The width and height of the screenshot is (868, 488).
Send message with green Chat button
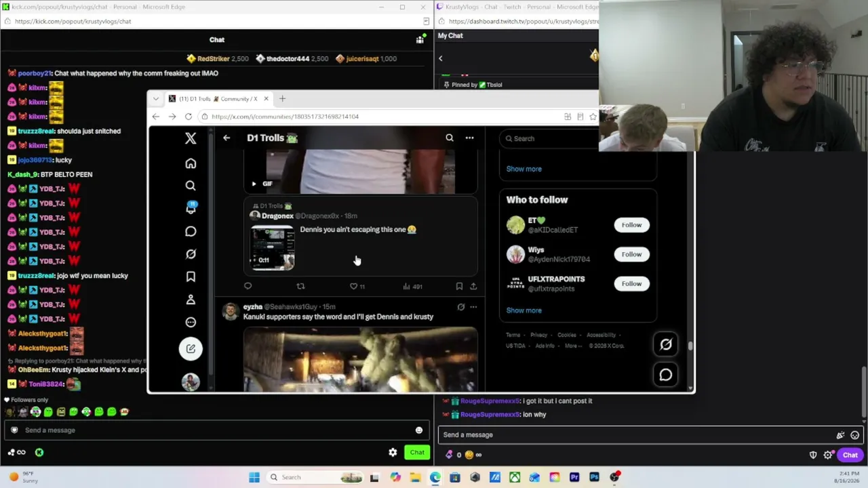pos(417,453)
